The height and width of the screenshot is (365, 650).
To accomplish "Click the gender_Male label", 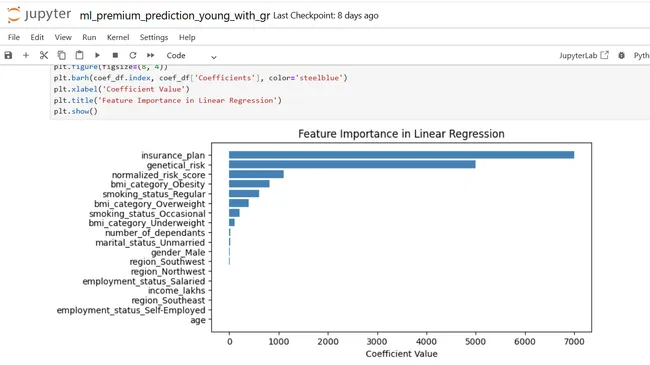I will click(x=178, y=253).
